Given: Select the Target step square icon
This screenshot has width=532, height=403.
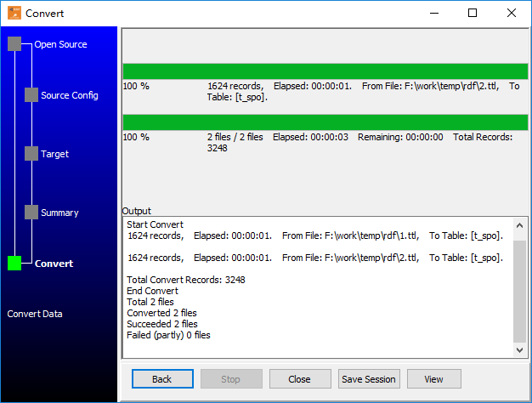Looking at the screenshot, I should click(31, 153).
